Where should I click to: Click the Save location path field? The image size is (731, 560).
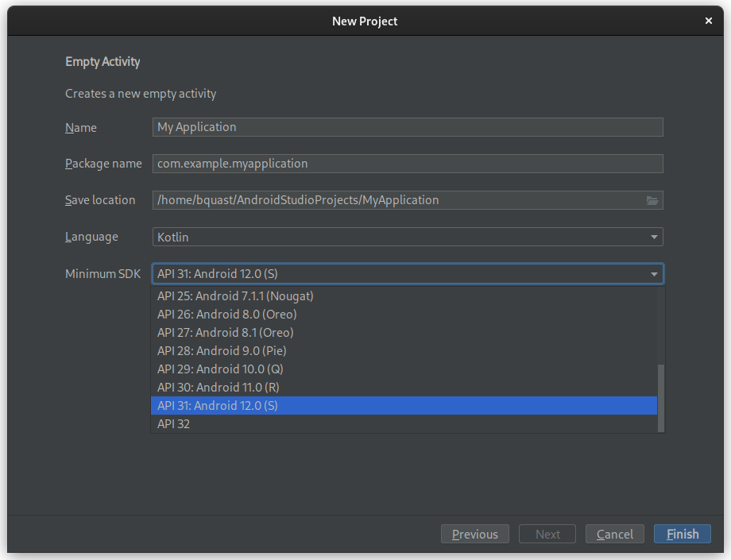pyautogui.click(x=397, y=200)
